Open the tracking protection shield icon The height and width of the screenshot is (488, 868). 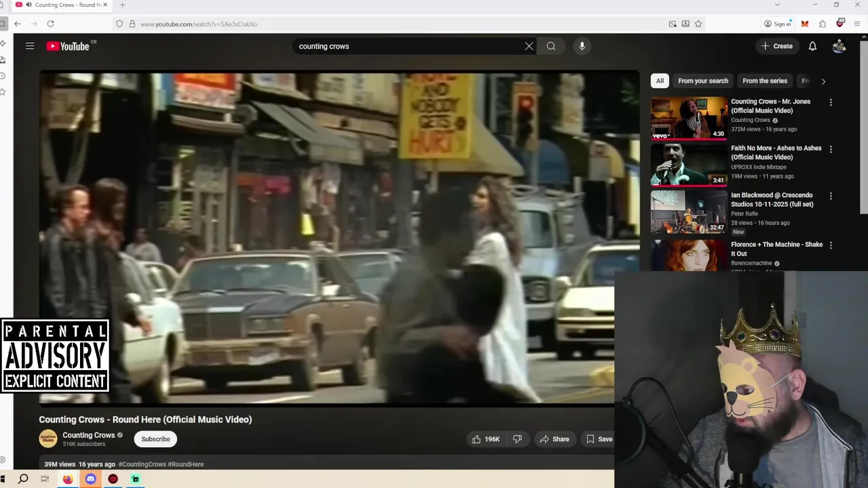(119, 24)
